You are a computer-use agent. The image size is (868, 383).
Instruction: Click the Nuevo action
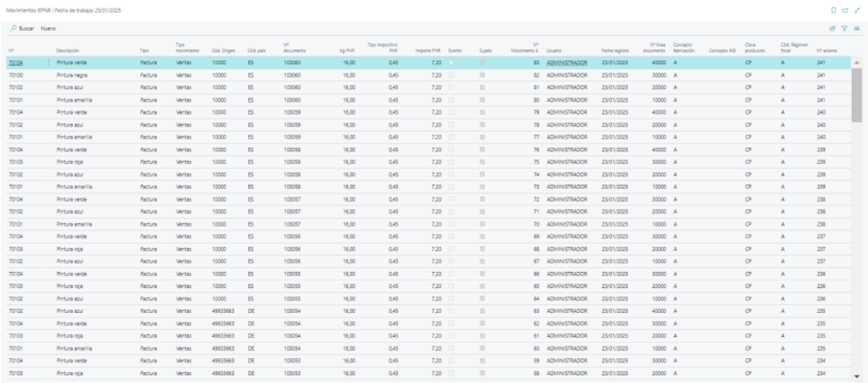pyautogui.click(x=48, y=28)
